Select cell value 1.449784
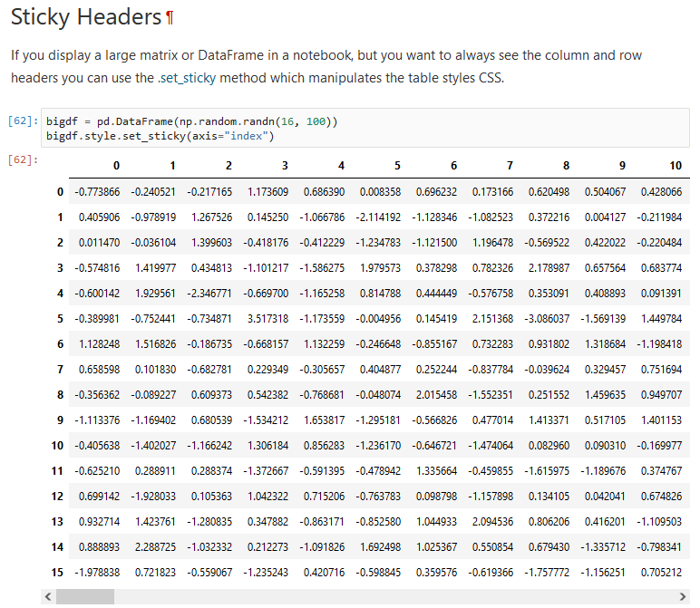 [662, 319]
